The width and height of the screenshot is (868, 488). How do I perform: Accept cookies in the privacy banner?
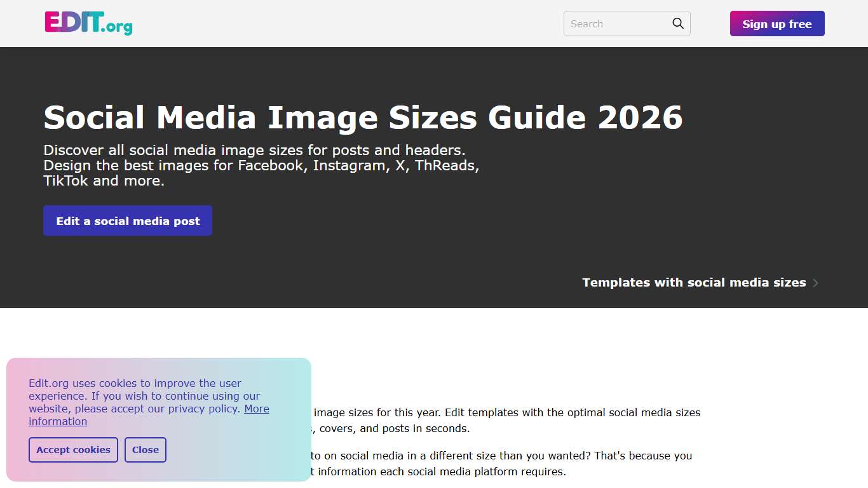point(73,449)
